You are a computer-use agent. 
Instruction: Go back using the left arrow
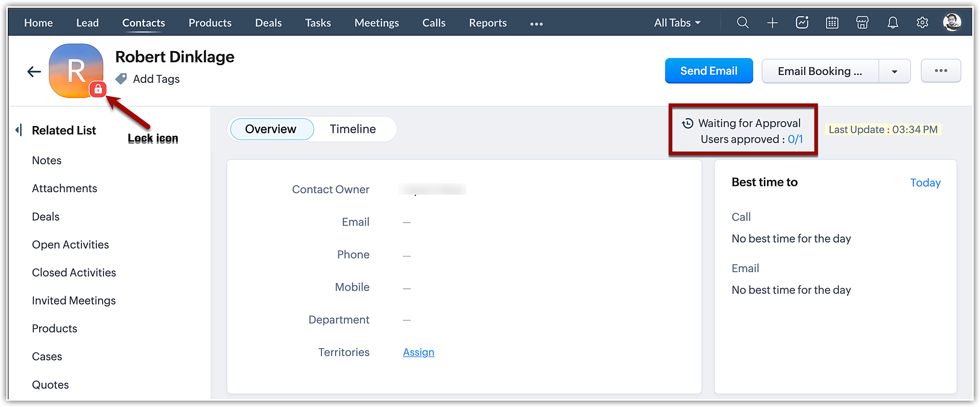(34, 72)
